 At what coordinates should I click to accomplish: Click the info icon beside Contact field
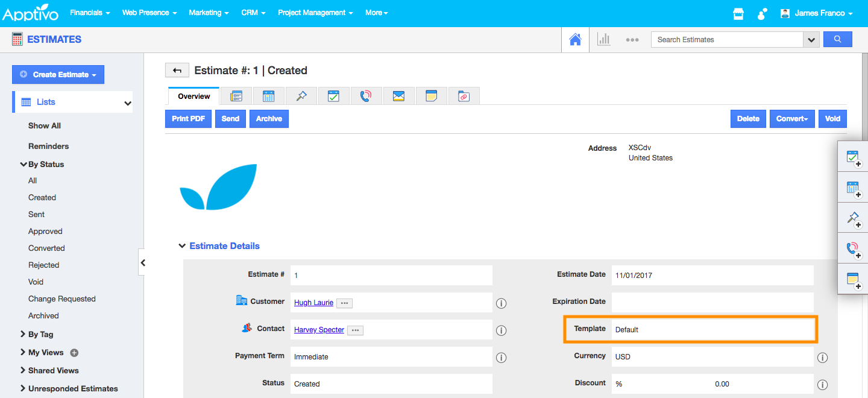click(x=501, y=330)
